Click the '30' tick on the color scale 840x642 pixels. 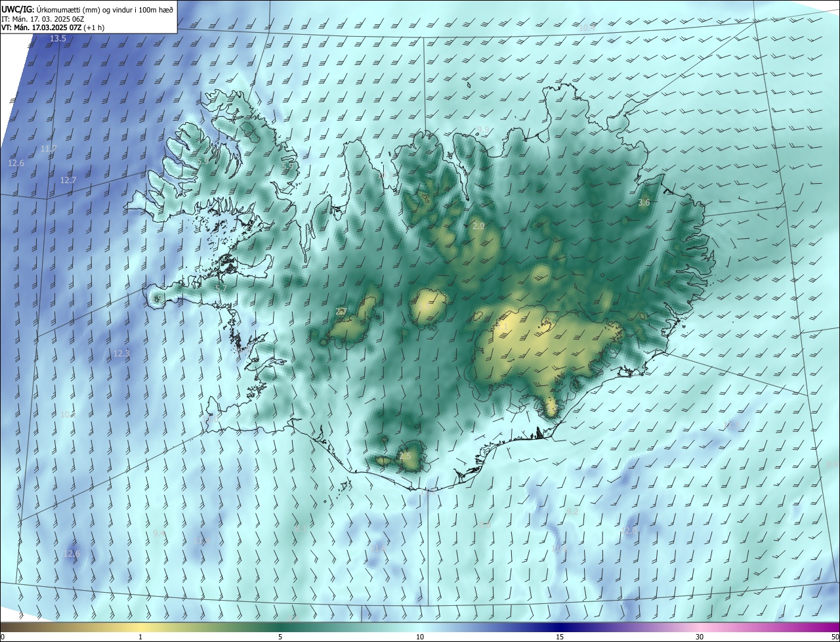[700, 637]
